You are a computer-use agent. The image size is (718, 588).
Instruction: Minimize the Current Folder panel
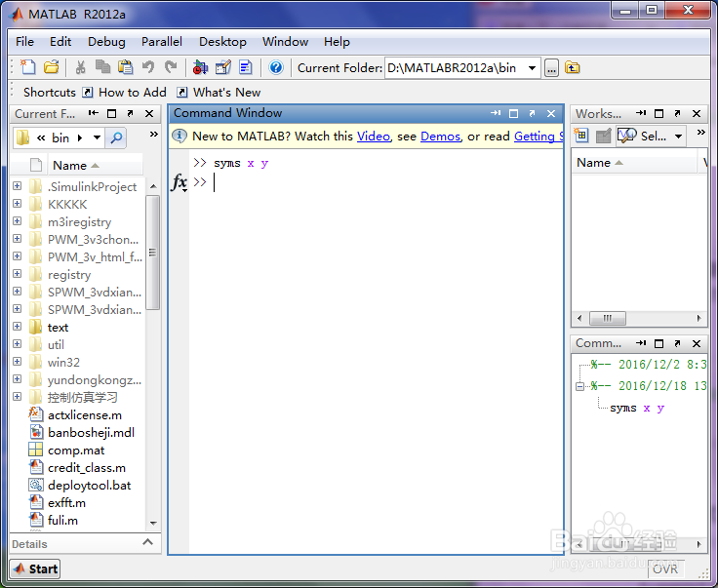click(x=94, y=113)
